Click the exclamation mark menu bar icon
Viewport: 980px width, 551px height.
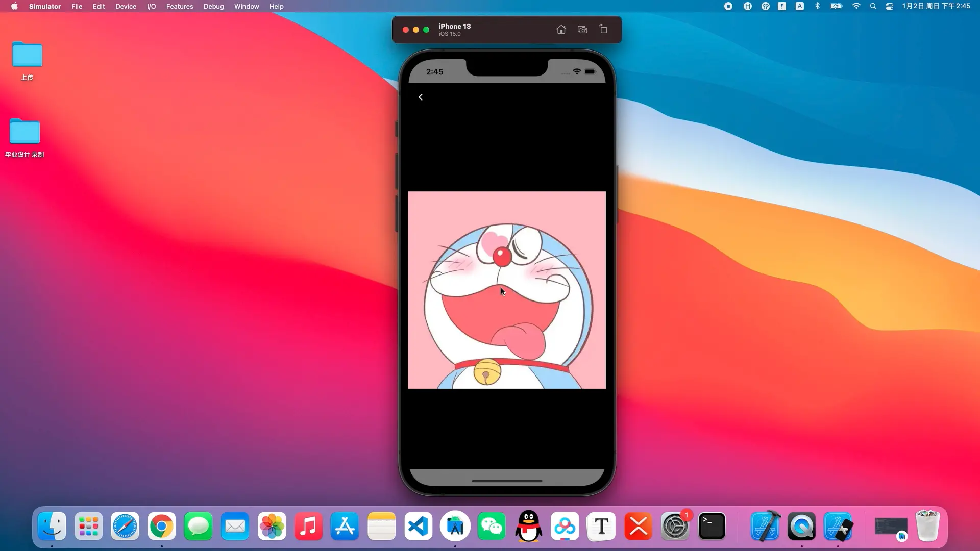pyautogui.click(x=782, y=6)
